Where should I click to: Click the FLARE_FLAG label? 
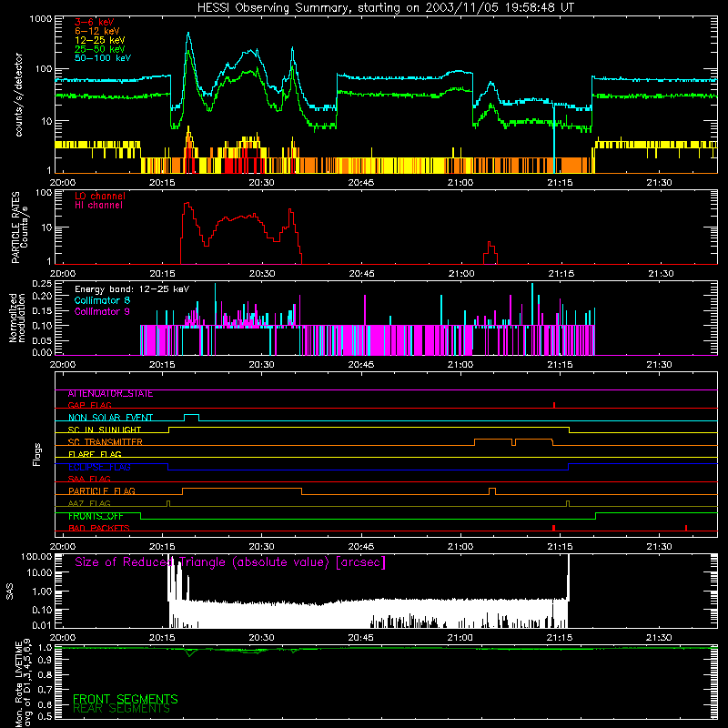tap(95, 454)
